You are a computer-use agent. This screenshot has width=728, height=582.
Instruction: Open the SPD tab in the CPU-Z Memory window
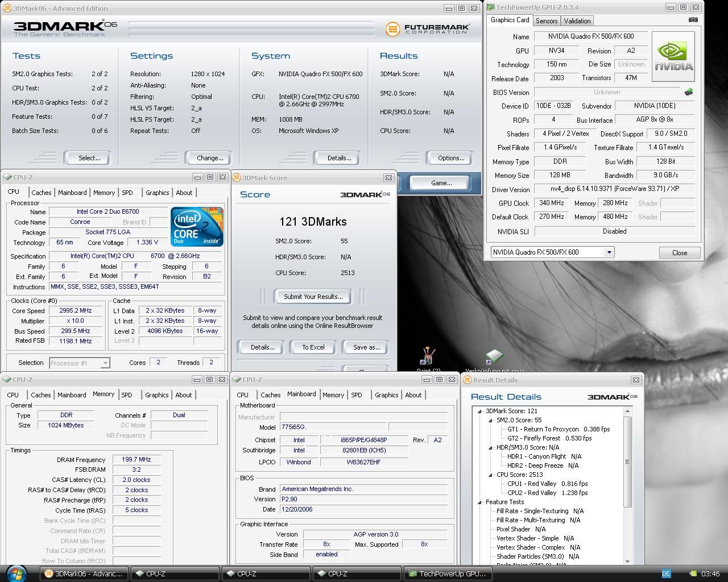tap(127, 395)
